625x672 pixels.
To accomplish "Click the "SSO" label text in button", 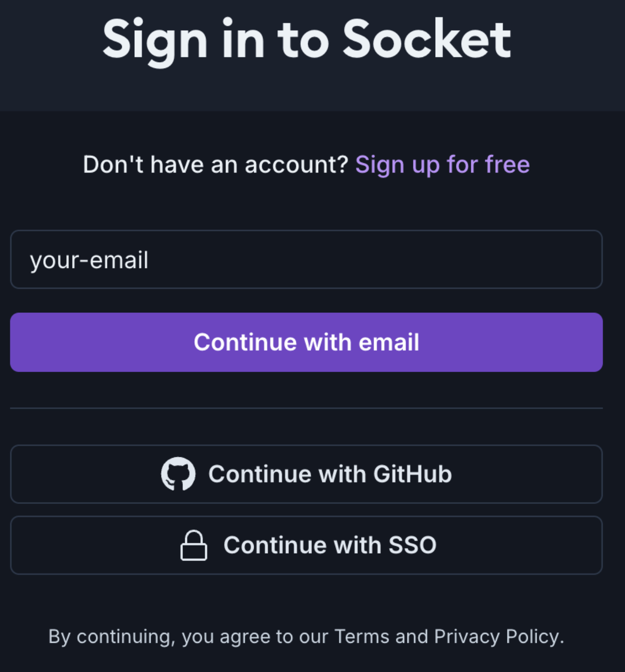I will 412,545.
